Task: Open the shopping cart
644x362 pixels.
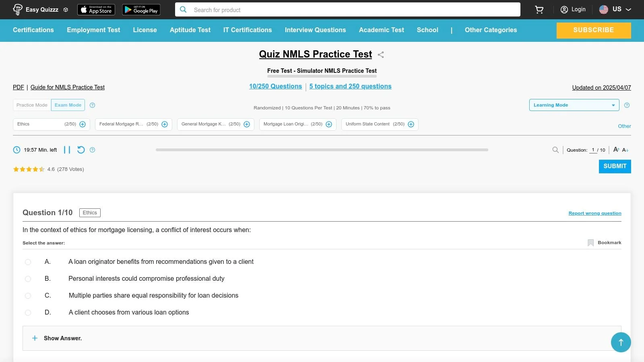Action: (539, 9)
